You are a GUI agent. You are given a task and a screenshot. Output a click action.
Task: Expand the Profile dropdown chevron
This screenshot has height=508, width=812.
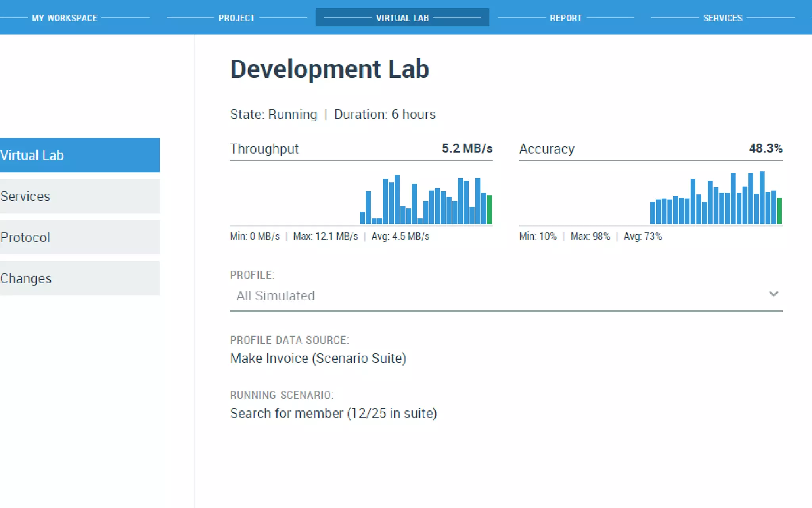point(773,294)
